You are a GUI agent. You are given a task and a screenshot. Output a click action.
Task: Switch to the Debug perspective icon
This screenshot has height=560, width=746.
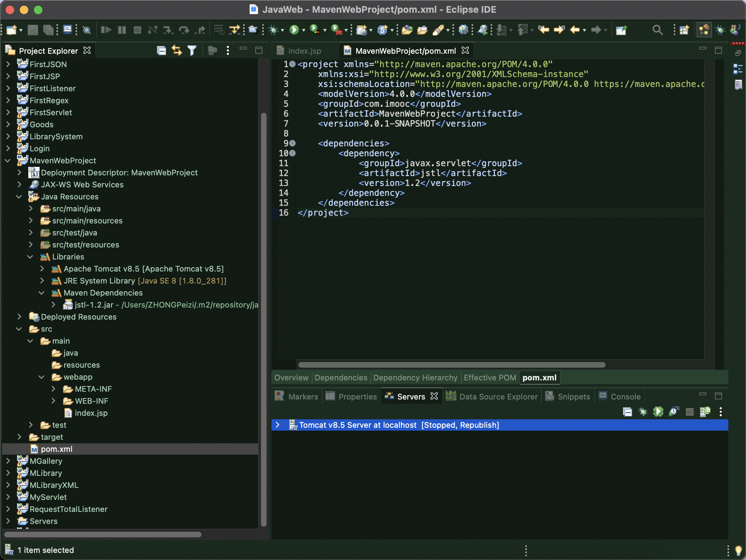coord(720,30)
